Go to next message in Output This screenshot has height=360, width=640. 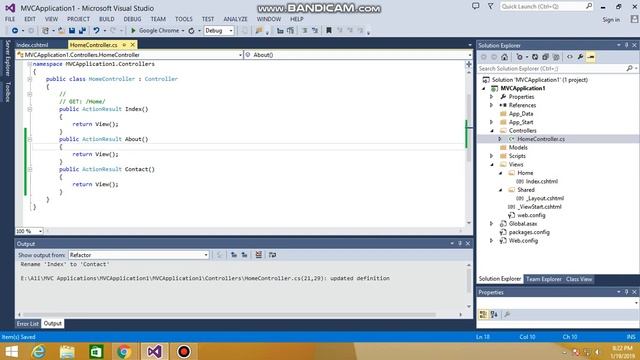click(244, 255)
